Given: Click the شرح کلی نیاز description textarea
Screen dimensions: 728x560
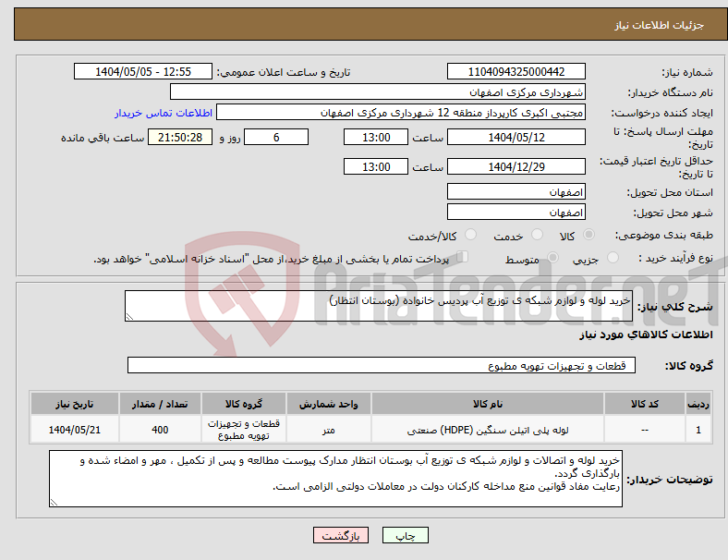Looking at the screenshot, I should [x=379, y=306].
